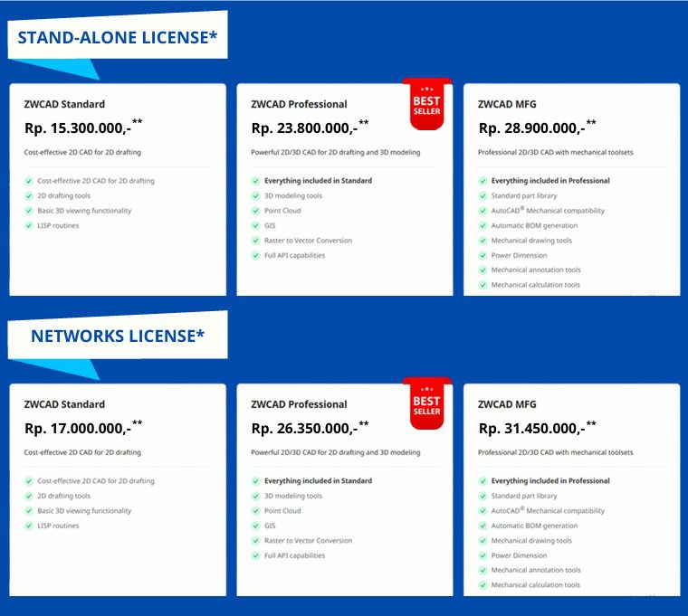Click 'Powerful 2D/3D CAD' subtitle under Rp. 26.350.000
The image size is (688, 616).
coord(336,452)
